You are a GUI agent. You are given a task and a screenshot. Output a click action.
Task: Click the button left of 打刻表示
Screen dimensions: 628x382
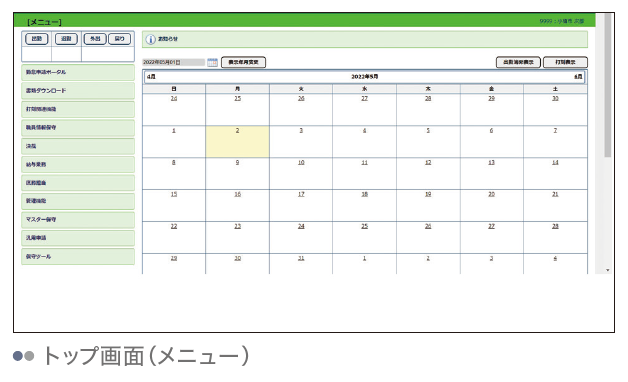coord(518,62)
